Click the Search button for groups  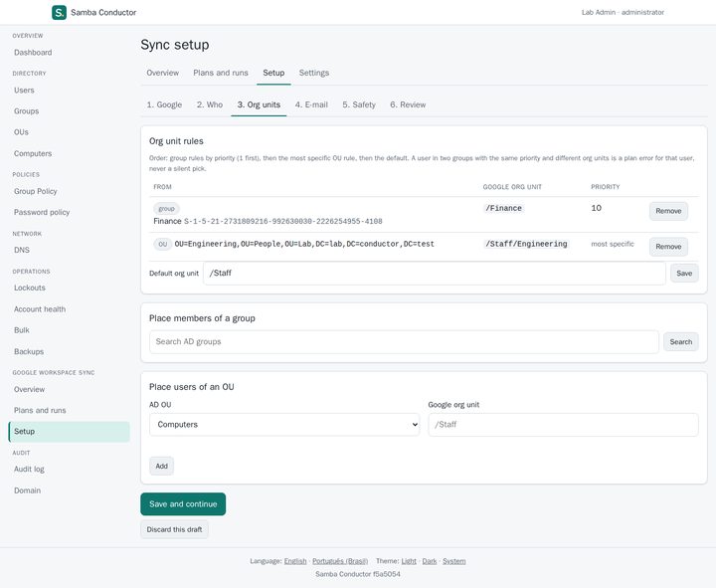pos(681,341)
